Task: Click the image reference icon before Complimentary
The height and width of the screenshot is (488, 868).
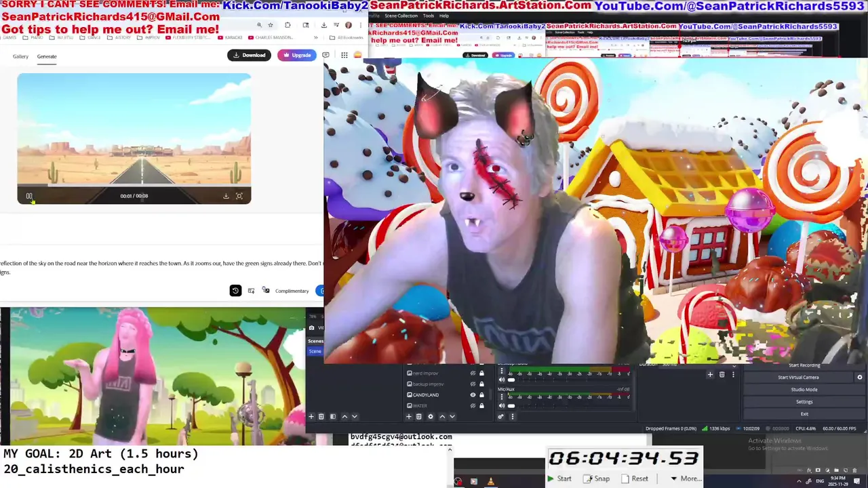Action: click(x=267, y=291)
